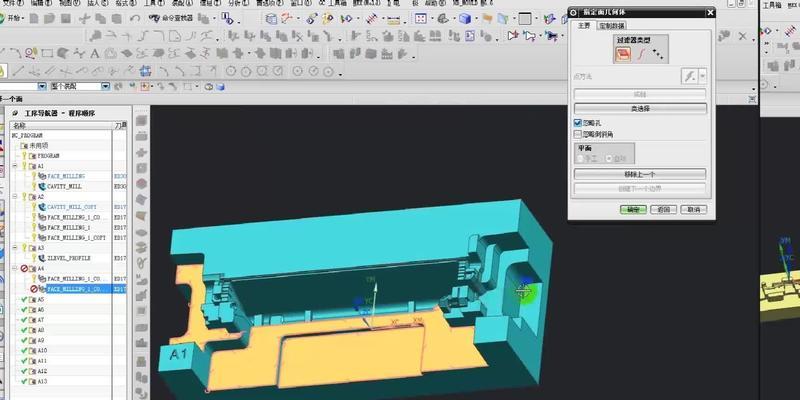Click 工具箱 in the right window
The height and width of the screenshot is (400, 800).
coord(771,5)
